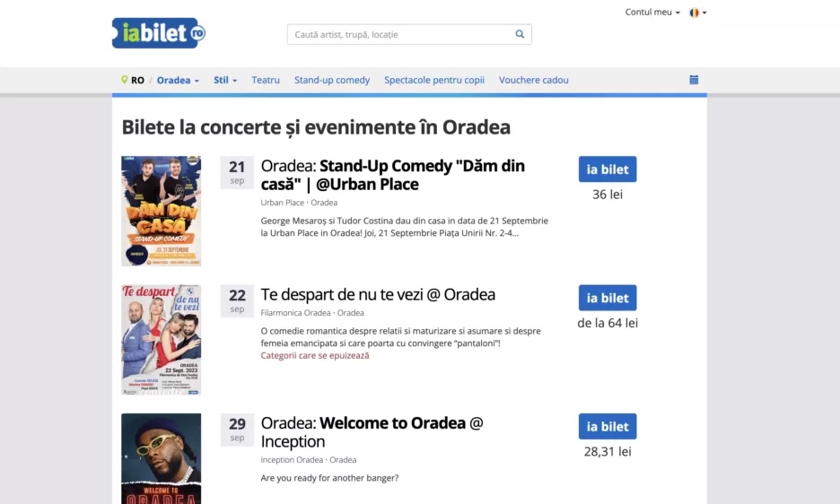
Task: Click the Dăm din casă event poster
Action: tap(162, 211)
